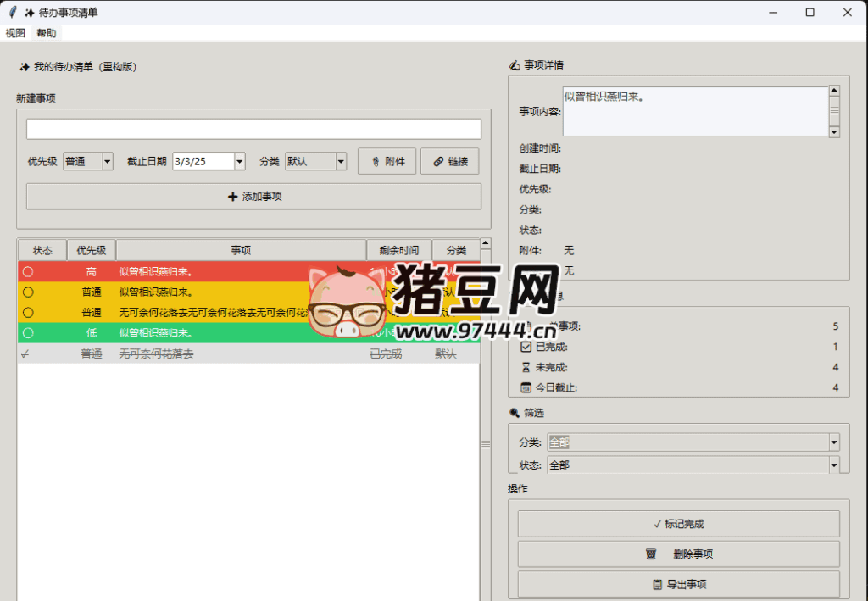Click the trash icon on 删除事项 button

[x=650, y=554]
